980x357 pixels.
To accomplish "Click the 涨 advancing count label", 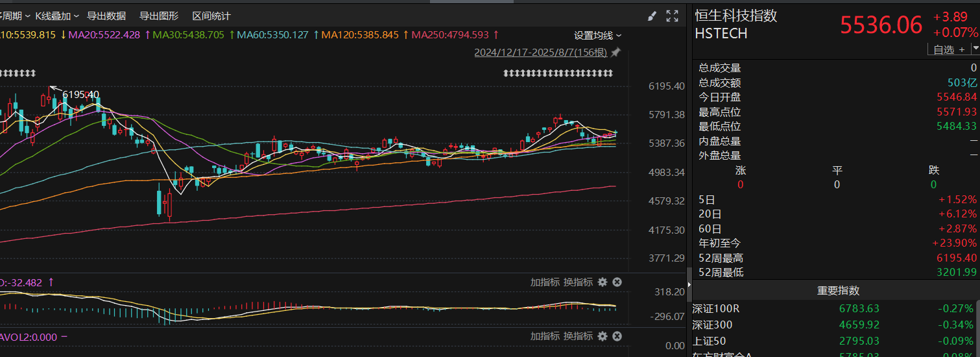I will (x=741, y=170).
